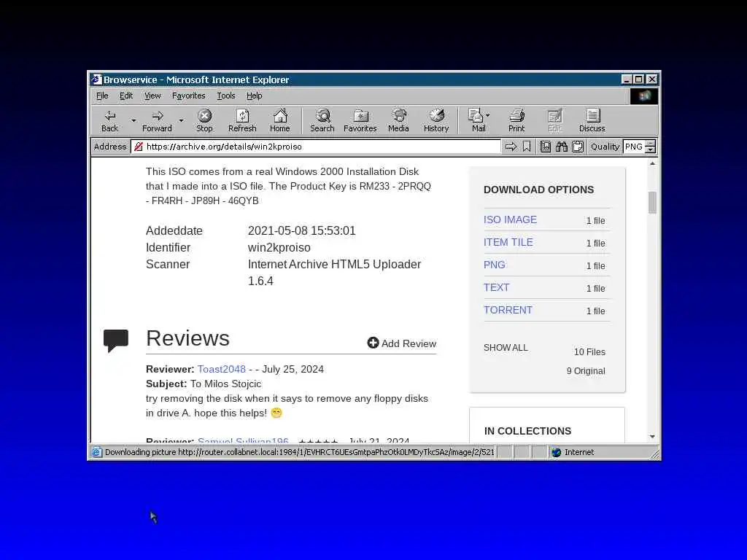Open the TEXT download link

(x=496, y=287)
